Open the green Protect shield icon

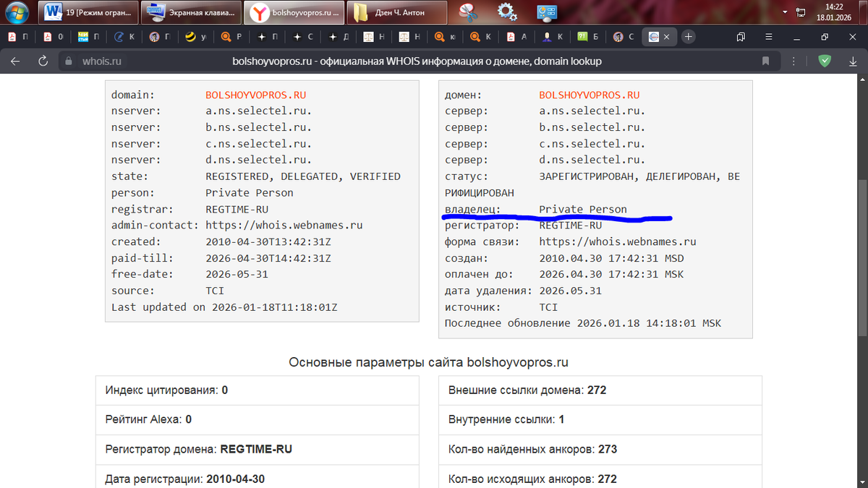[x=825, y=61]
